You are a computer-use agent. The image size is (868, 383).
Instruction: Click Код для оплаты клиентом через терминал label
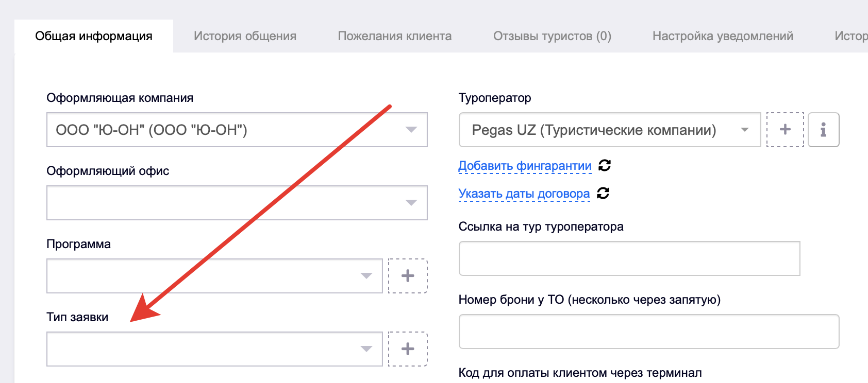(580, 373)
